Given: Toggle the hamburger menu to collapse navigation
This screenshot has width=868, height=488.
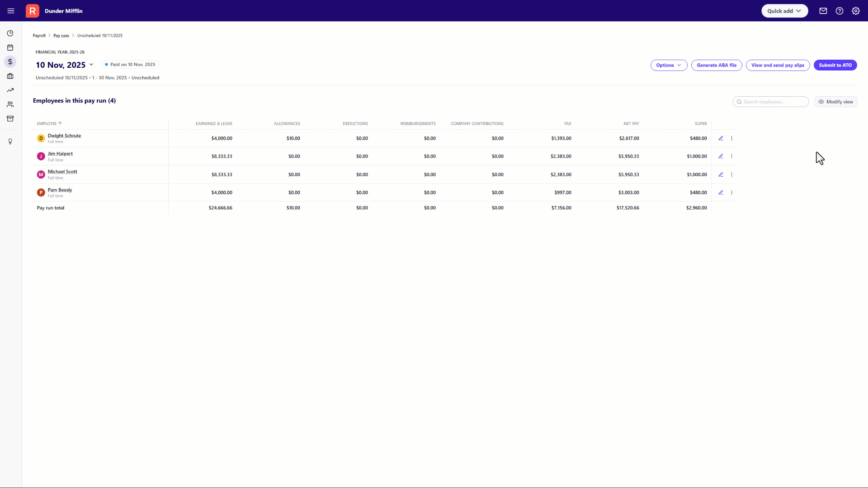Looking at the screenshot, I should (x=11, y=11).
